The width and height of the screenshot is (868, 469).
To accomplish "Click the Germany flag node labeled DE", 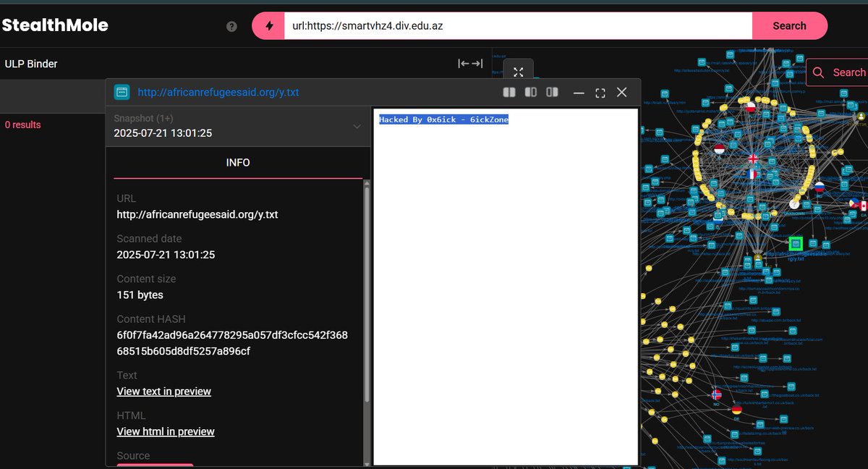I will point(737,410).
